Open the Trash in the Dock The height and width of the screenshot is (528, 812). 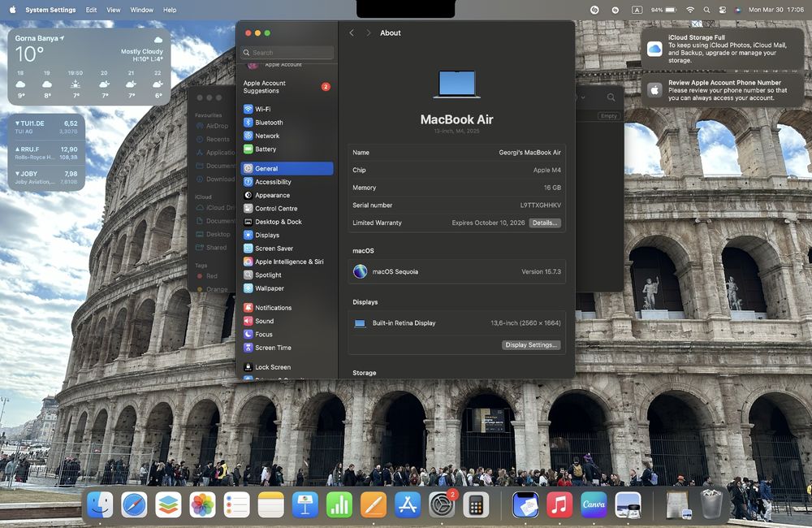click(x=711, y=504)
